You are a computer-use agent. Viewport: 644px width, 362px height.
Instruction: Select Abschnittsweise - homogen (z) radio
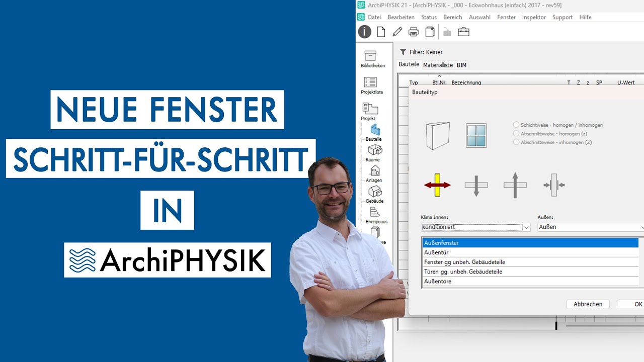coord(516,133)
